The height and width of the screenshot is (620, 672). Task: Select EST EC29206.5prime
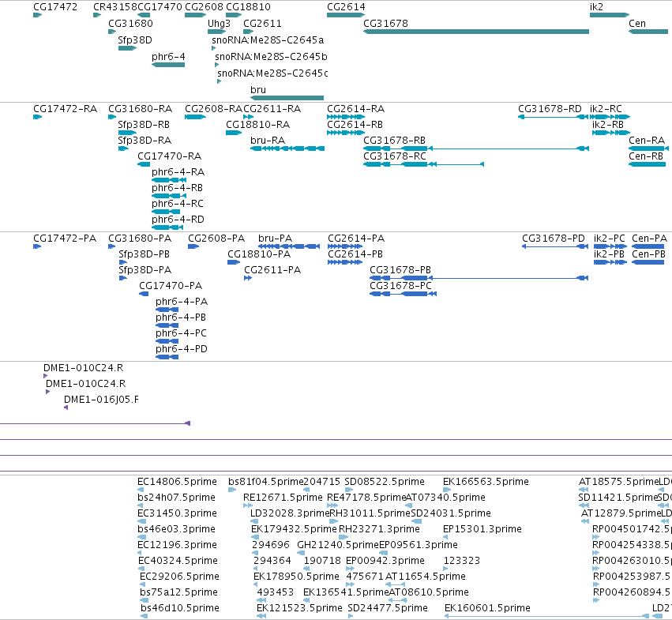point(179,577)
